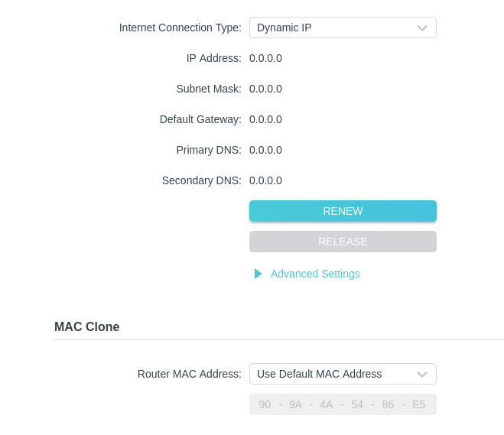The height and width of the screenshot is (435, 504).
Task: Open the Internet Connection Type dropdown
Action: pos(342,28)
